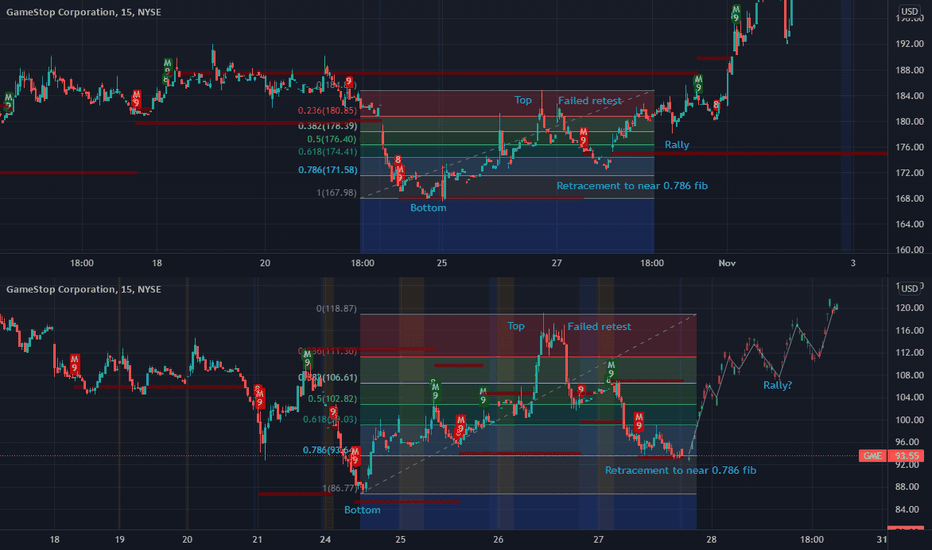
Task: Click the USD currency button on the bottom chart
Action: pyautogui.click(x=909, y=288)
